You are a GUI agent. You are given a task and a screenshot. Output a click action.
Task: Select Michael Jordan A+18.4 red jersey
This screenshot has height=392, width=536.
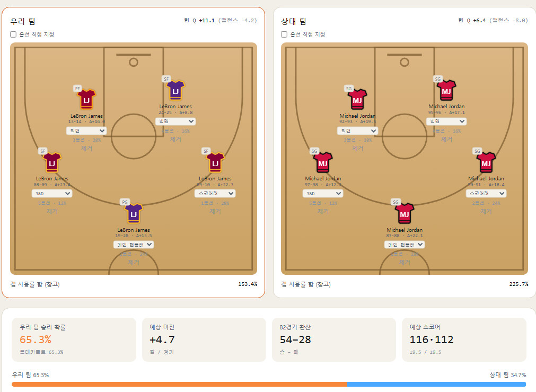click(486, 162)
